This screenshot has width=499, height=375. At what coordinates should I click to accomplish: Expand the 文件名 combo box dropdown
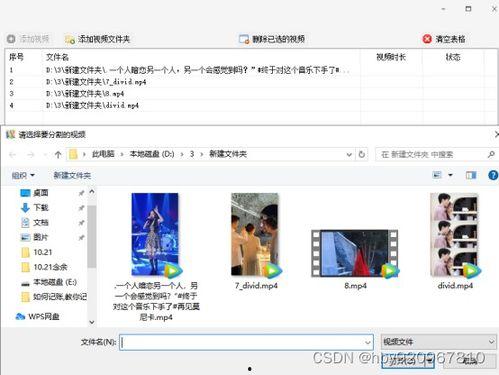click(368, 342)
